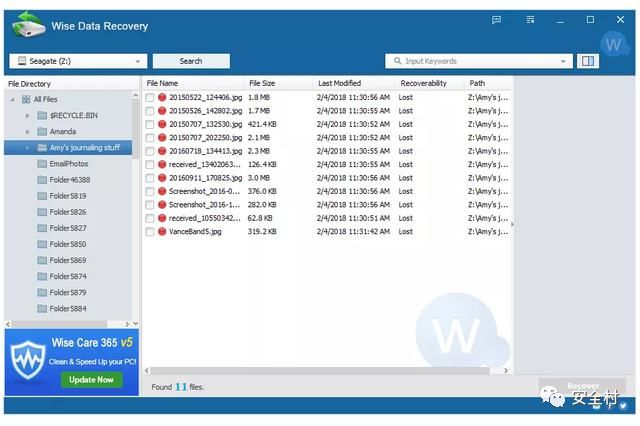Image resolution: width=640 pixels, height=426 pixels.
Task: Click directory tree scroll right arrow
Action: pyautogui.click(x=127, y=324)
